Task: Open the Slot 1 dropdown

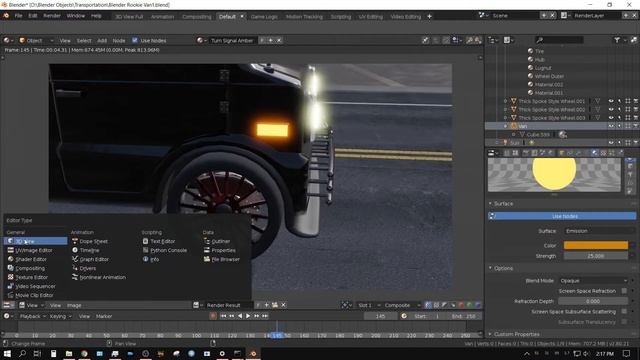Action: coord(369,305)
